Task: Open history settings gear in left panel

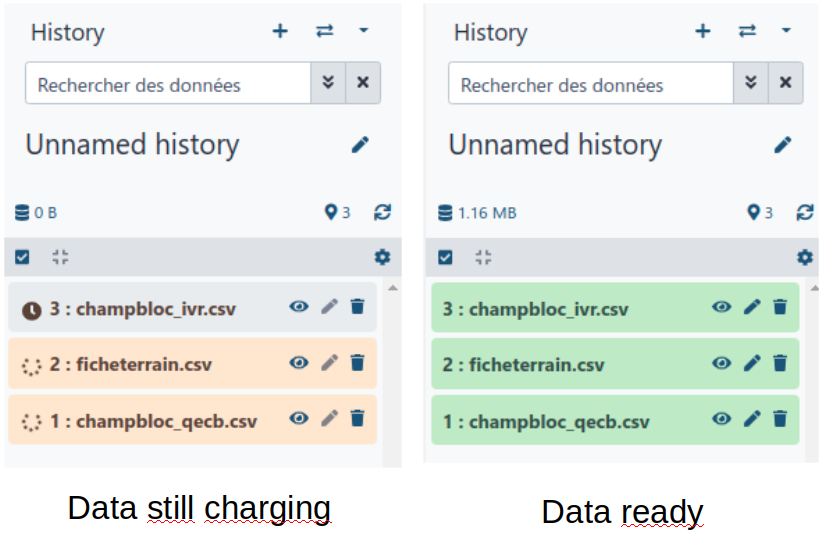Action: (x=382, y=257)
